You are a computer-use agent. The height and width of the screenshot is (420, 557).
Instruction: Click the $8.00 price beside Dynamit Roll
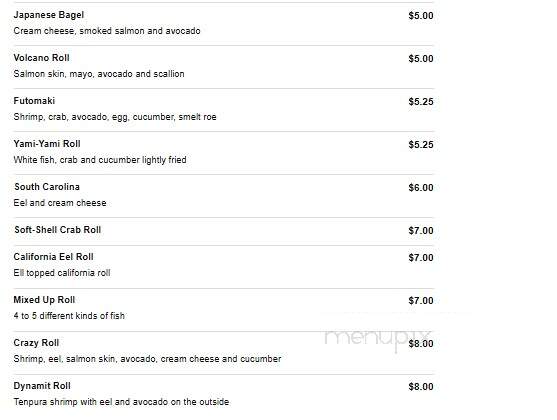421,387
